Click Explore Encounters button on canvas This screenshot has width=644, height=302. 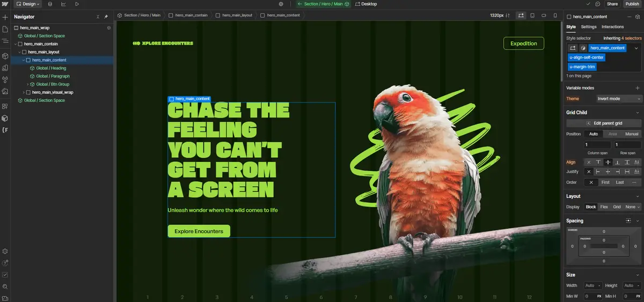pos(199,231)
